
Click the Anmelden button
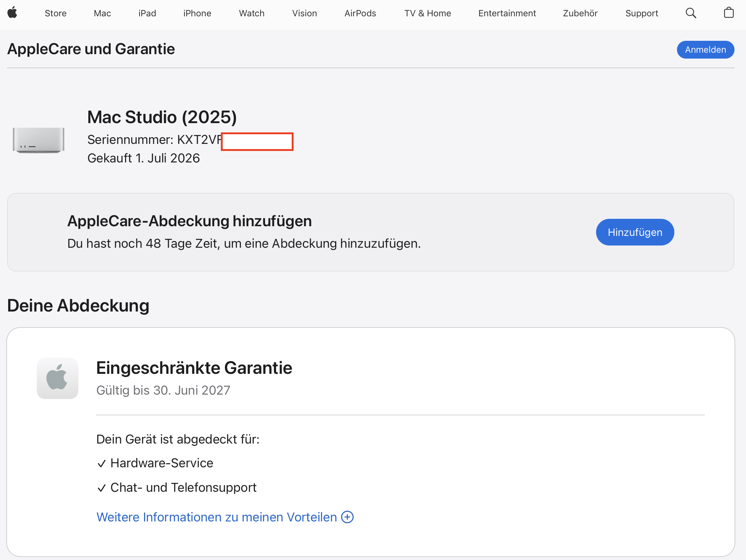click(705, 50)
